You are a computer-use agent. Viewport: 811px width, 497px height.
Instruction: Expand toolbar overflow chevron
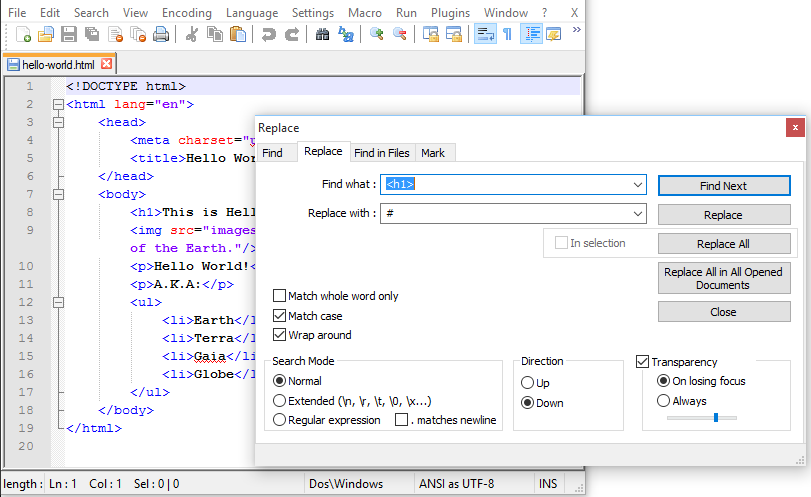tap(576, 30)
